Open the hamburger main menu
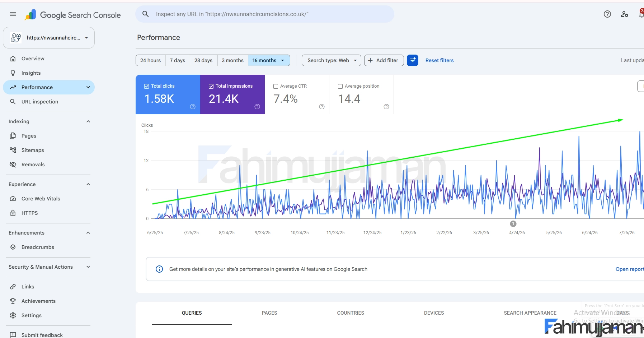Image resolution: width=644 pixels, height=338 pixels. click(x=13, y=14)
